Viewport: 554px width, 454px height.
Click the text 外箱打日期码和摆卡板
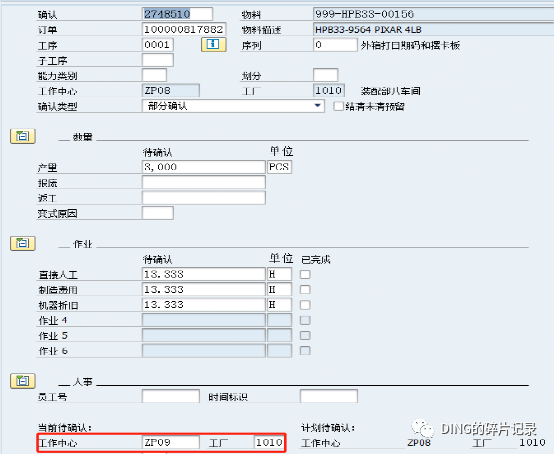point(410,45)
